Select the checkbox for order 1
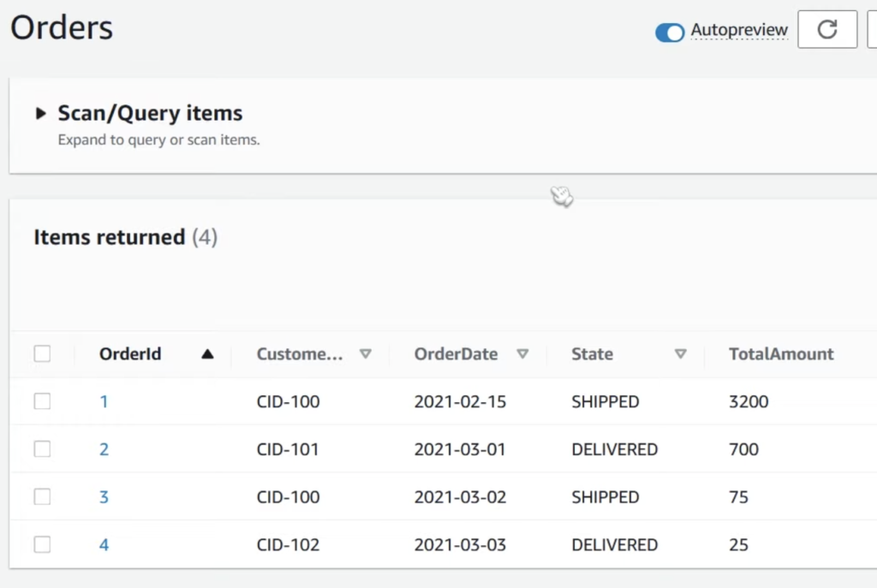This screenshot has height=588, width=877. [x=42, y=401]
